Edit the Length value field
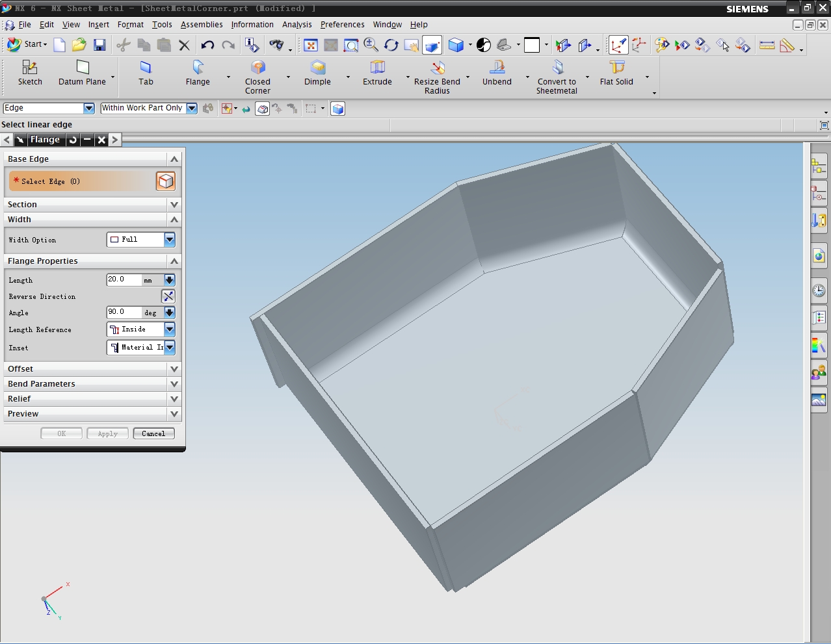 coord(124,280)
